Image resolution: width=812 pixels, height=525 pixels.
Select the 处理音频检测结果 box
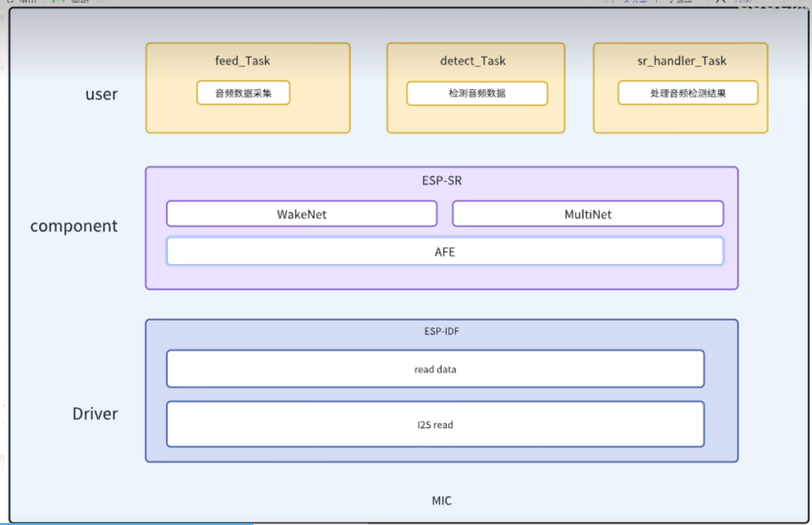[x=688, y=93]
